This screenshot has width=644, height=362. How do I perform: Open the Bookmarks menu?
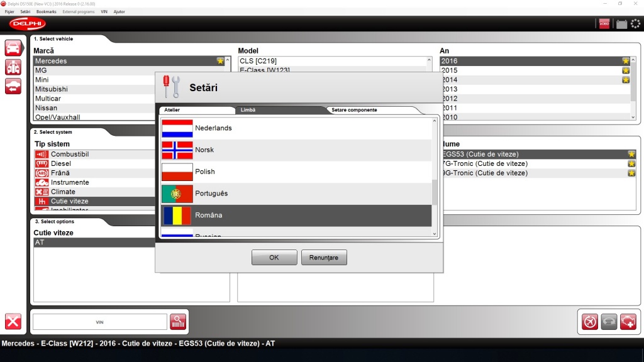[47, 12]
